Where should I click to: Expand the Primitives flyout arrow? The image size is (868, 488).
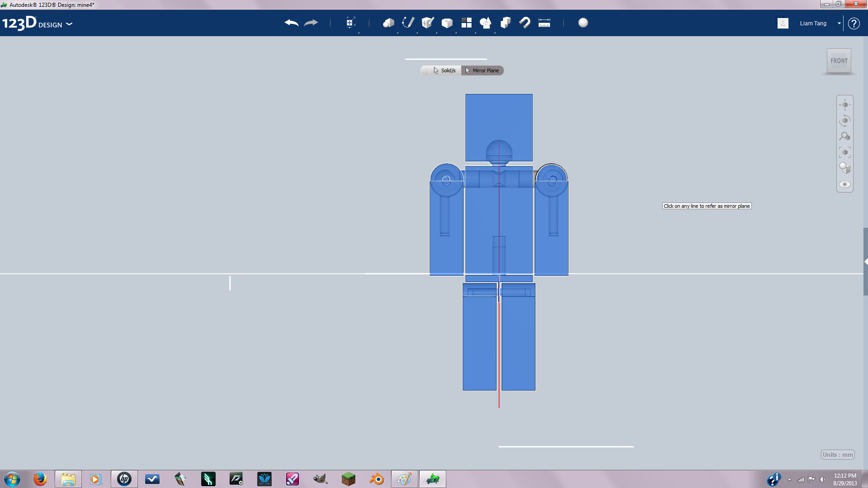(397, 33)
